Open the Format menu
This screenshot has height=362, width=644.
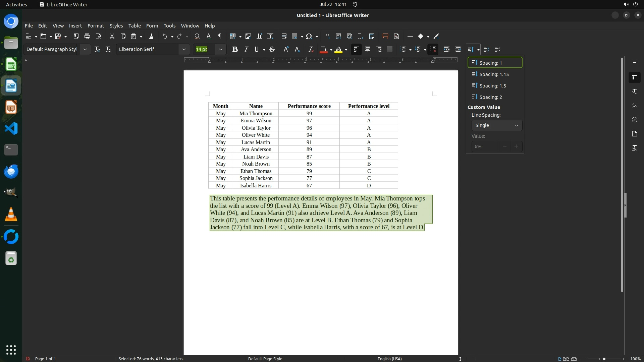96,26
